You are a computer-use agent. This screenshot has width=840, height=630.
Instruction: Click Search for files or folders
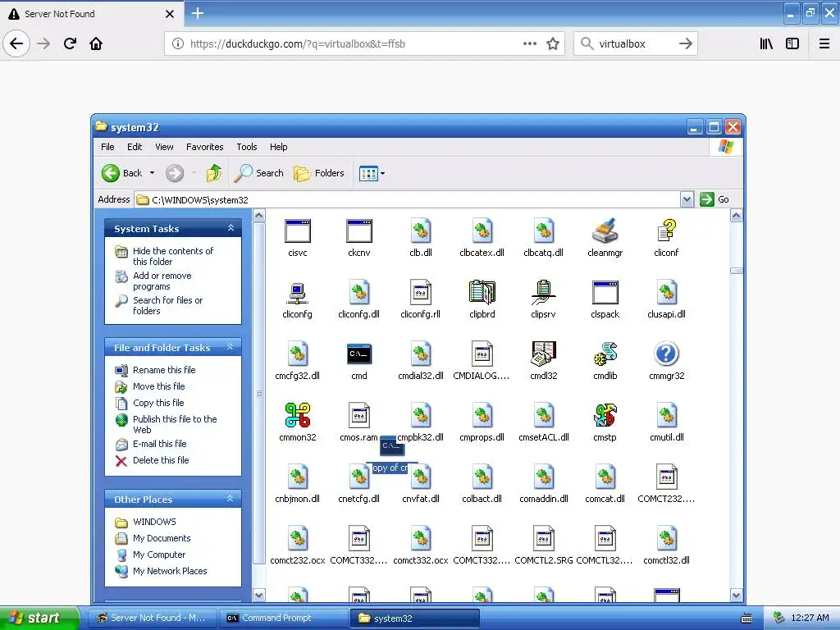pos(167,305)
